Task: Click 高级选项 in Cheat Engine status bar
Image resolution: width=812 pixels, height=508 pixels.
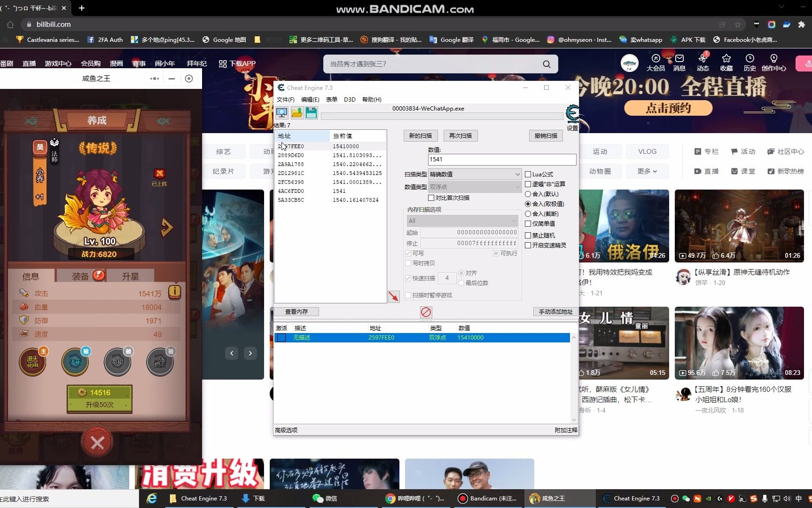Action: 286,430
